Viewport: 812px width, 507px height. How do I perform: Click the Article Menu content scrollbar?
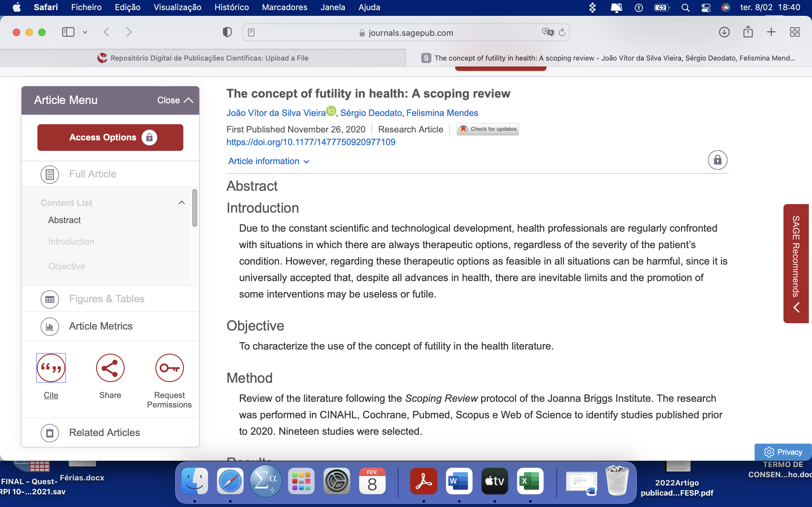point(195,208)
